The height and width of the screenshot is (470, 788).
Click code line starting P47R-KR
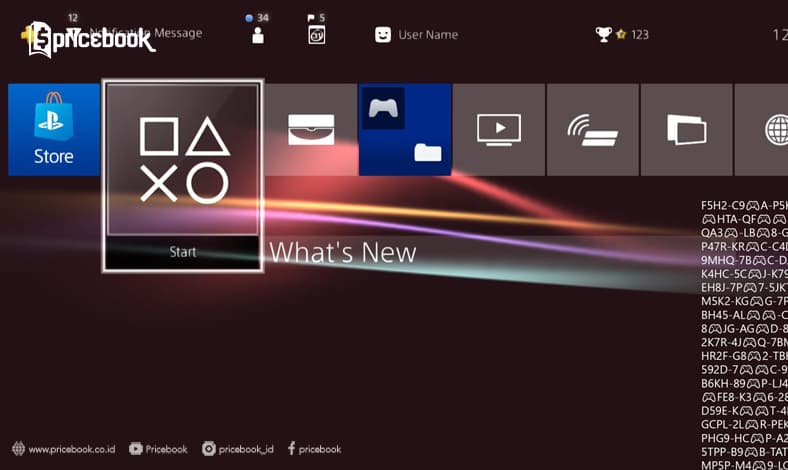click(x=744, y=246)
